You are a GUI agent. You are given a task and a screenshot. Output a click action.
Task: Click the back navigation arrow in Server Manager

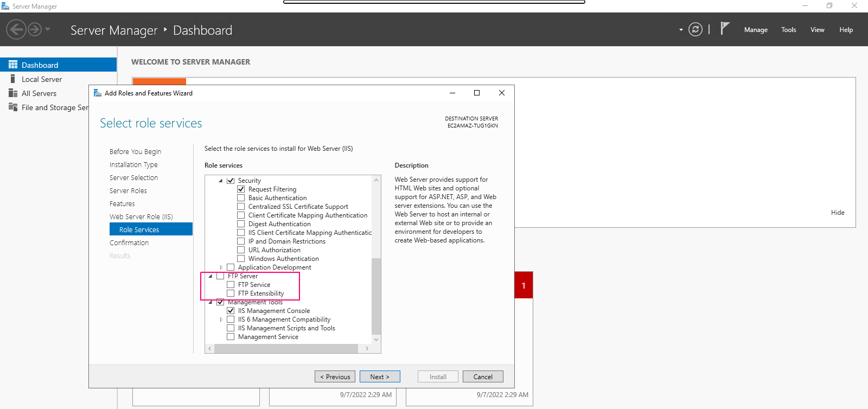tap(16, 29)
